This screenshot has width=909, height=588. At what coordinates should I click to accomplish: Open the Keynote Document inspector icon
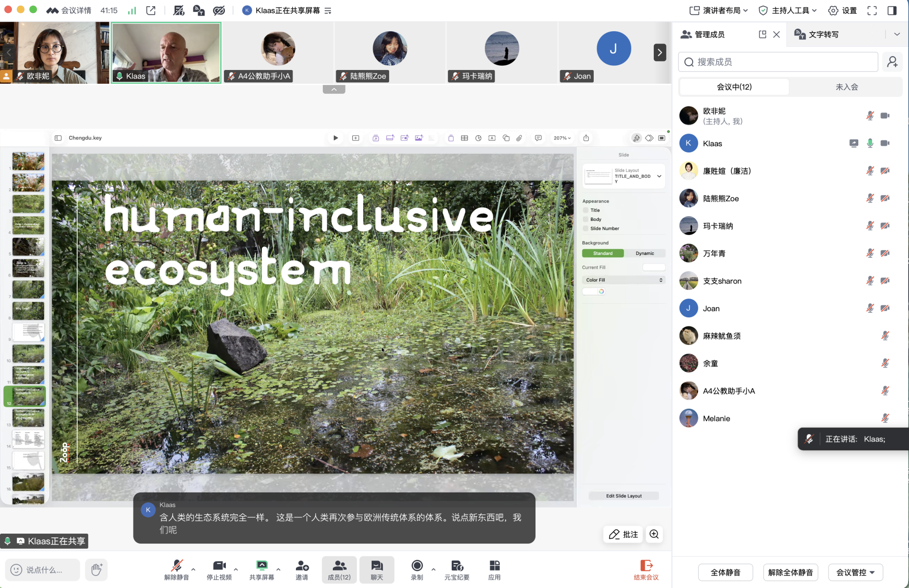coord(662,138)
